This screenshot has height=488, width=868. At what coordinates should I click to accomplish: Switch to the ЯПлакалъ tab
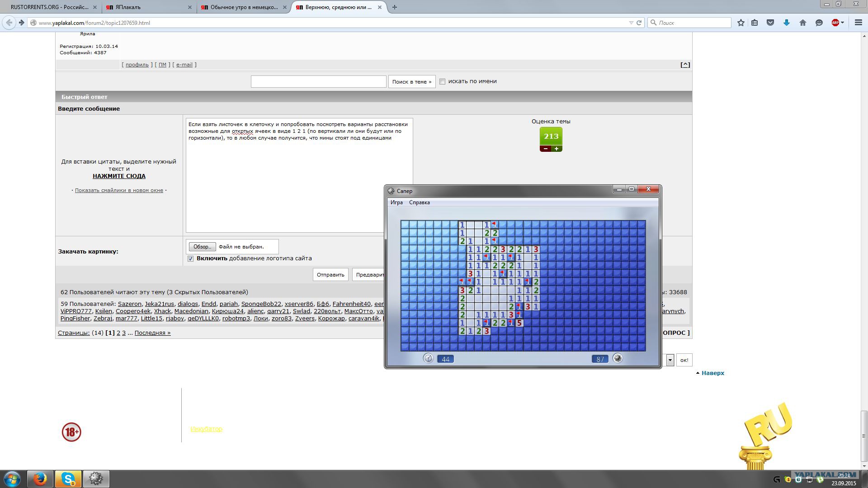pyautogui.click(x=149, y=7)
